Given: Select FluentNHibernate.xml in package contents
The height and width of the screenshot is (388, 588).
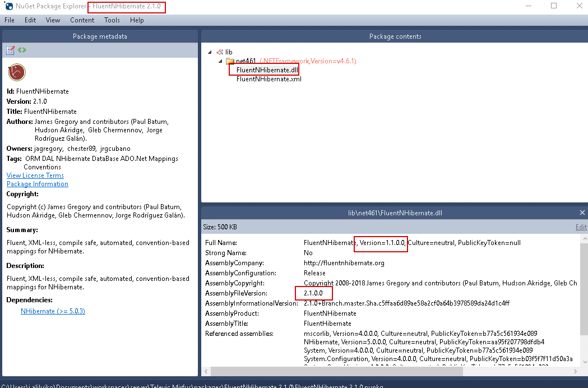Looking at the screenshot, I should click(x=269, y=79).
